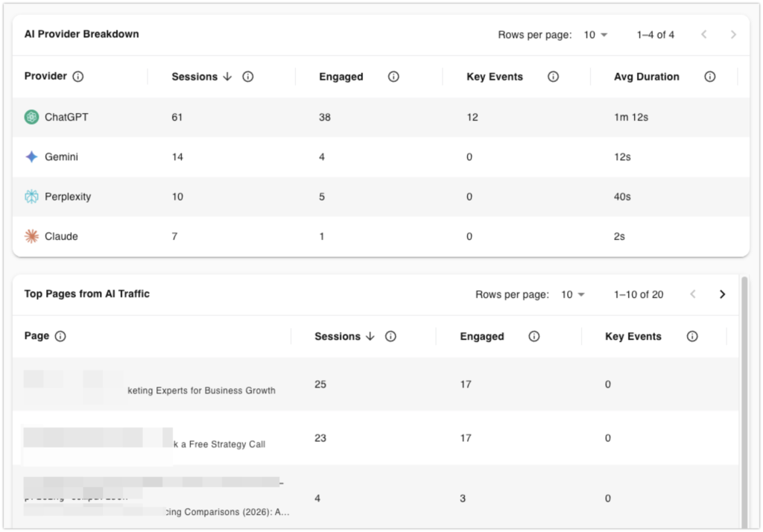Click info icon beside Engaged in Top Pages table
This screenshot has width=763, height=532.
(534, 337)
